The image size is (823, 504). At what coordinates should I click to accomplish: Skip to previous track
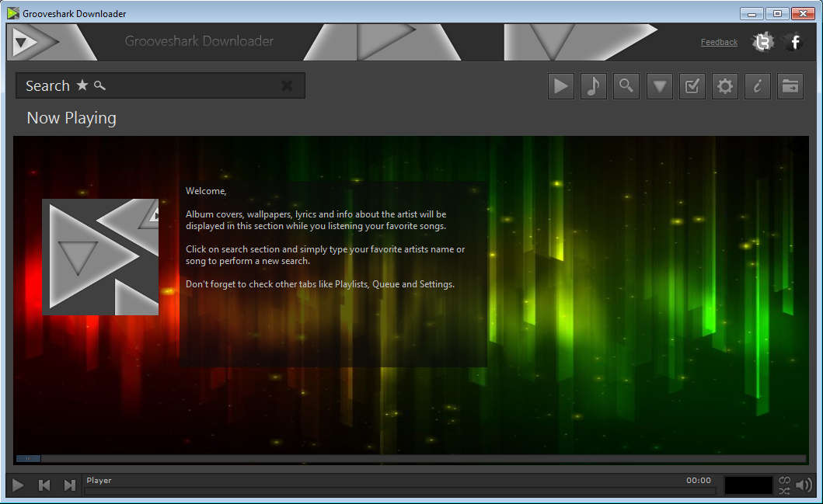pyautogui.click(x=44, y=485)
